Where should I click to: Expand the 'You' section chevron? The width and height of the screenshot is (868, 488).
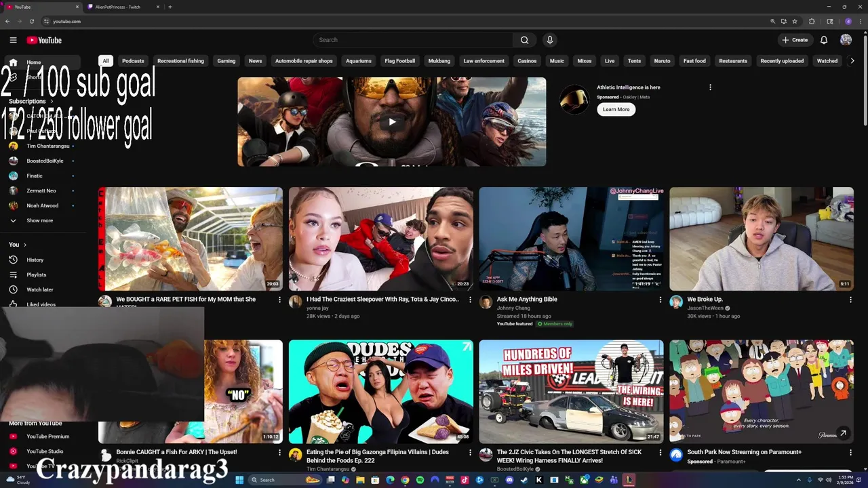click(x=25, y=245)
